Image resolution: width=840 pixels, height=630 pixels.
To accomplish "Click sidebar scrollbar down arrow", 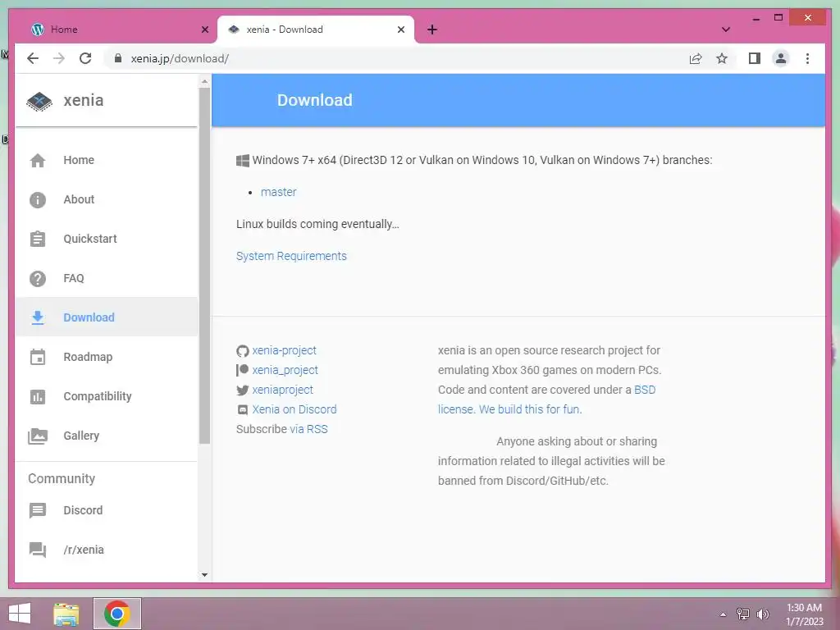I will [x=204, y=575].
